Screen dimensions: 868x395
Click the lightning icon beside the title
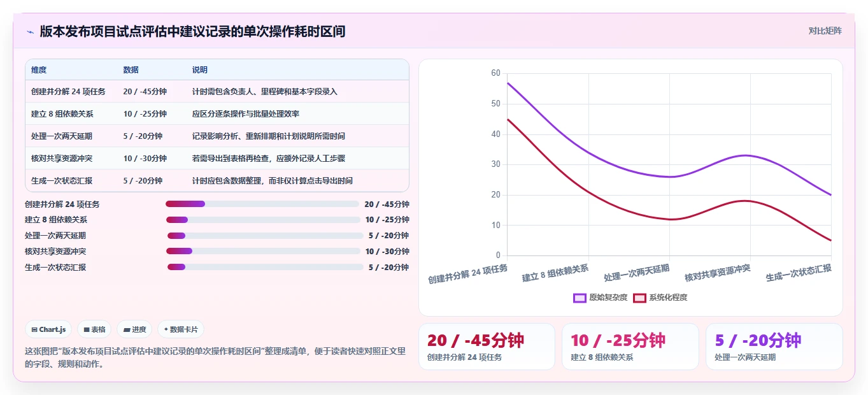click(x=31, y=31)
